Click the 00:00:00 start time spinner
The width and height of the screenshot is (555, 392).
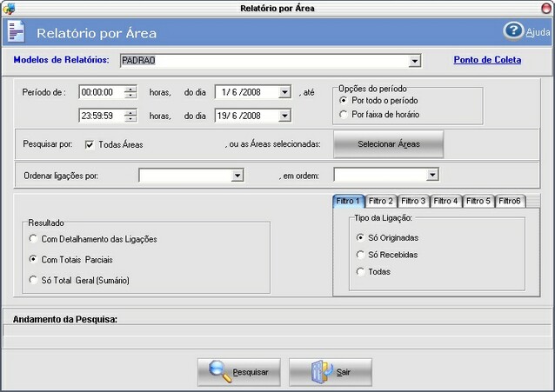tap(130, 92)
